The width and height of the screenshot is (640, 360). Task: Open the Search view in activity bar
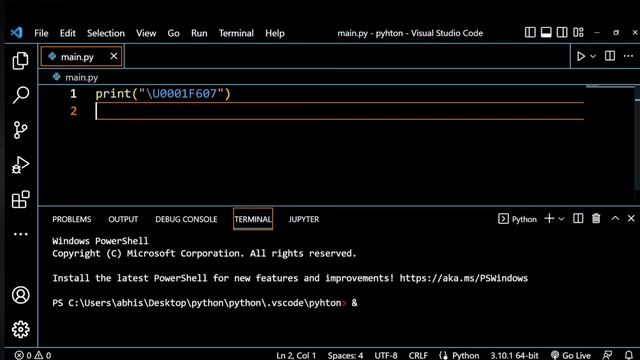(20, 95)
